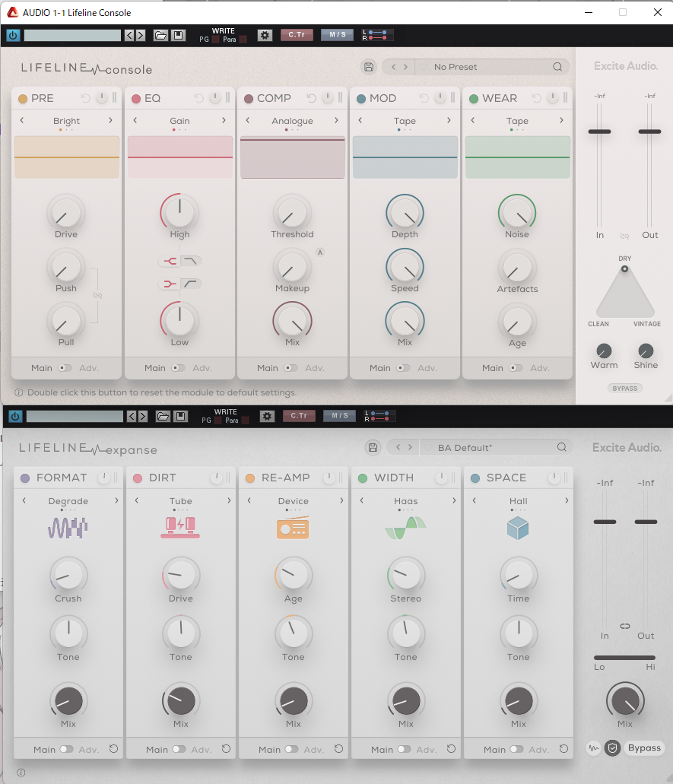Click the Drive knob in PRE module
This screenshot has width=673, height=784.
pyautogui.click(x=66, y=213)
